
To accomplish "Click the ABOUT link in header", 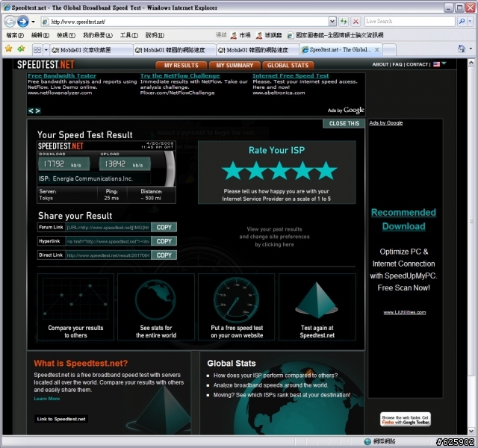I will (x=380, y=65).
